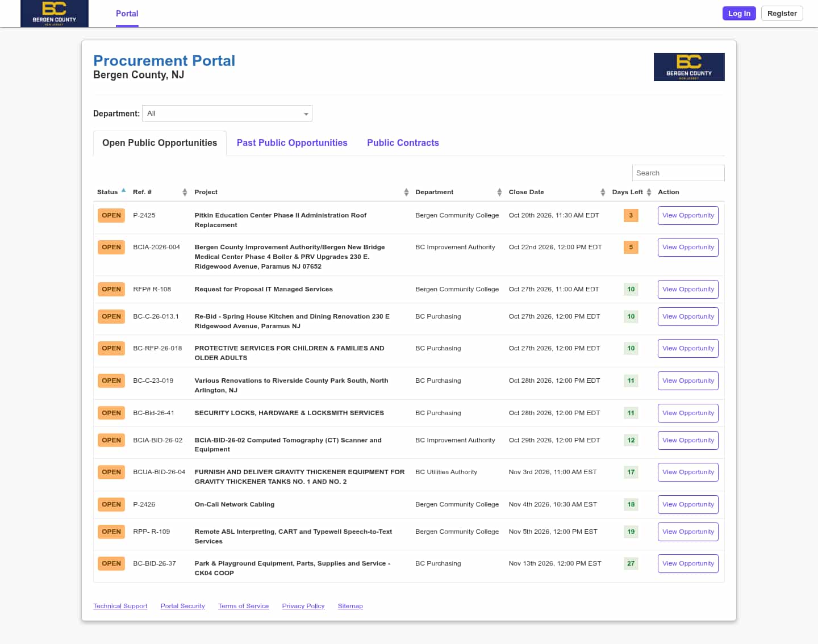Sort table by Status column arrow

[x=123, y=191]
